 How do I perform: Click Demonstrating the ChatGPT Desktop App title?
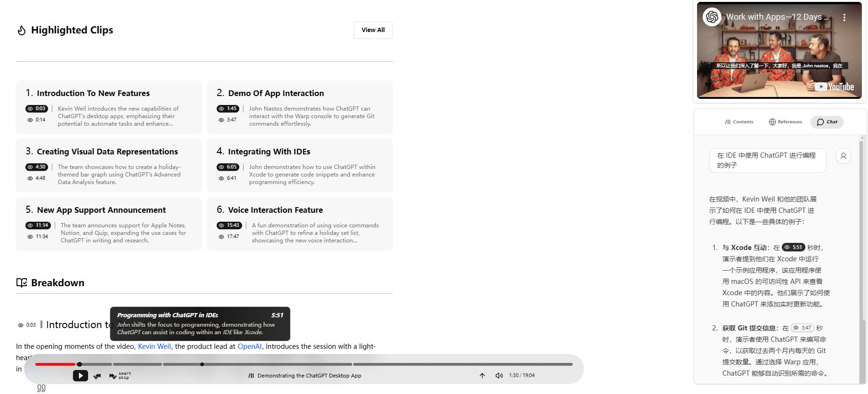[309, 376]
